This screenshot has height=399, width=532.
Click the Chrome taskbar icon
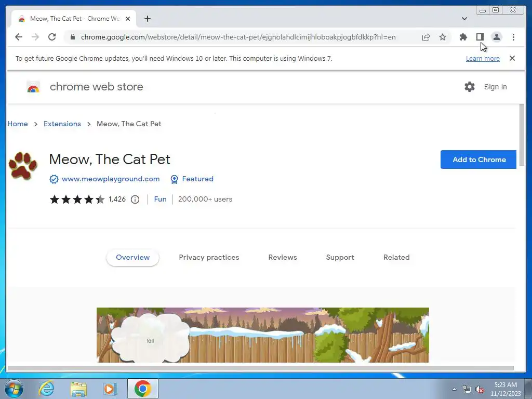coord(142,389)
